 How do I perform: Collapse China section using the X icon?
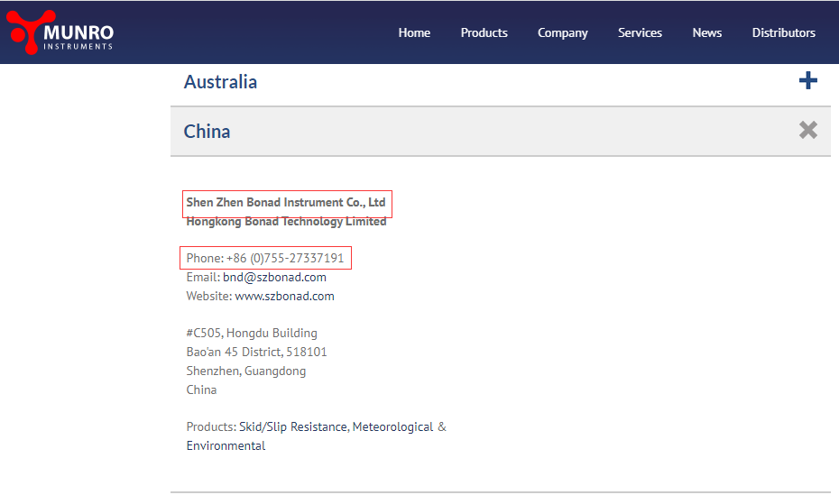(x=807, y=131)
